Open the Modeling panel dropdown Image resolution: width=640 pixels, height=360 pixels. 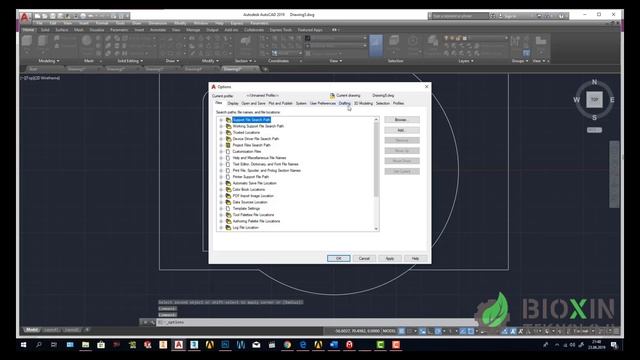(x=49, y=61)
